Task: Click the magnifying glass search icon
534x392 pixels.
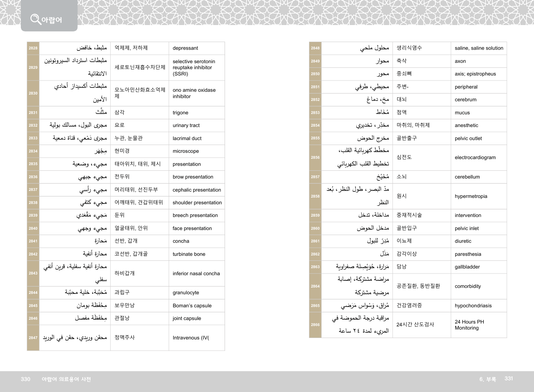Action: [35, 19]
